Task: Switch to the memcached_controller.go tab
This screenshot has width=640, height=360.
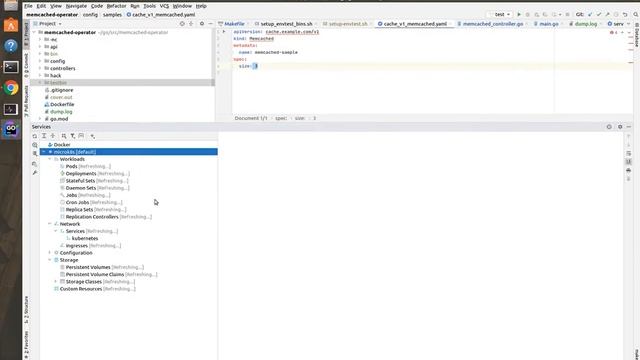Action: (493, 24)
